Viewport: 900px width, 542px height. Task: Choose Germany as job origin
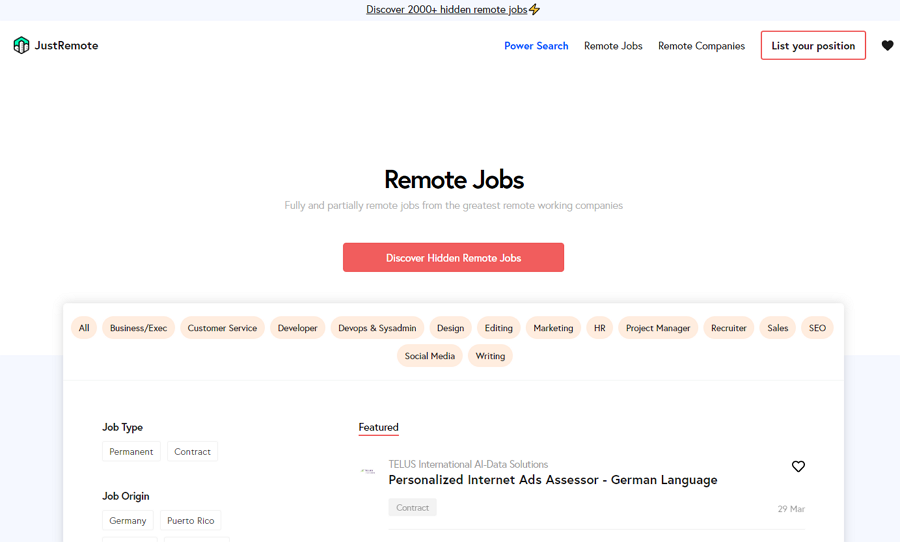(x=127, y=520)
